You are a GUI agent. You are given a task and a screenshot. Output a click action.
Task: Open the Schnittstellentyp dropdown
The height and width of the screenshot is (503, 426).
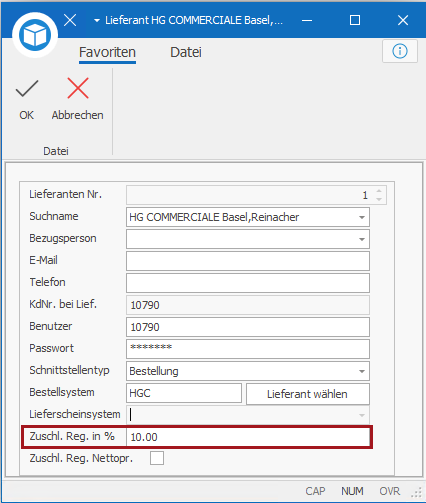pyautogui.click(x=362, y=371)
